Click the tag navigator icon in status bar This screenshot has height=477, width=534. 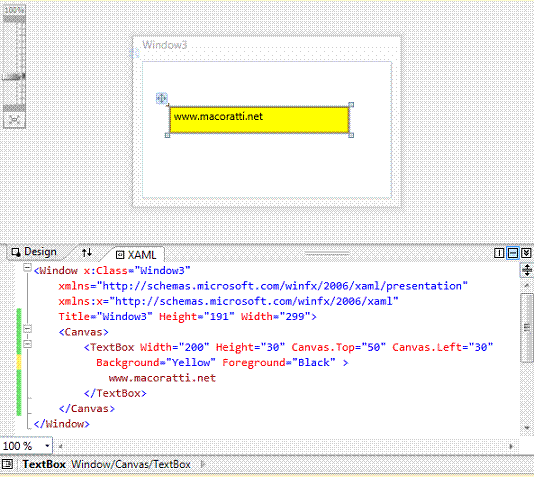(7, 464)
